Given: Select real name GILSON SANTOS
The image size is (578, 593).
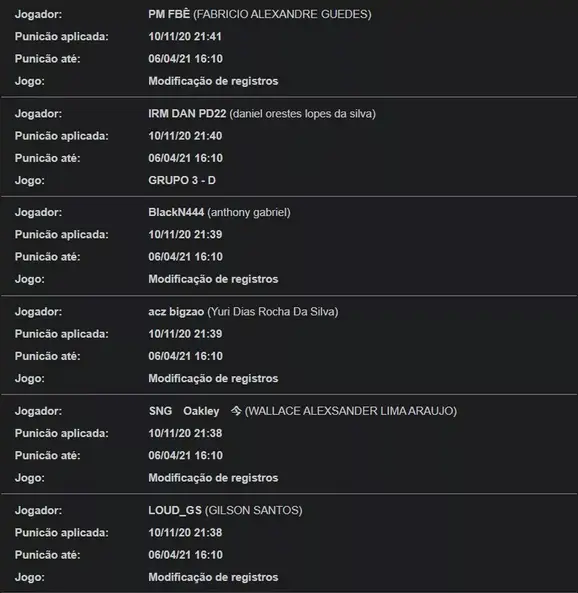Looking at the screenshot, I should click(254, 510).
